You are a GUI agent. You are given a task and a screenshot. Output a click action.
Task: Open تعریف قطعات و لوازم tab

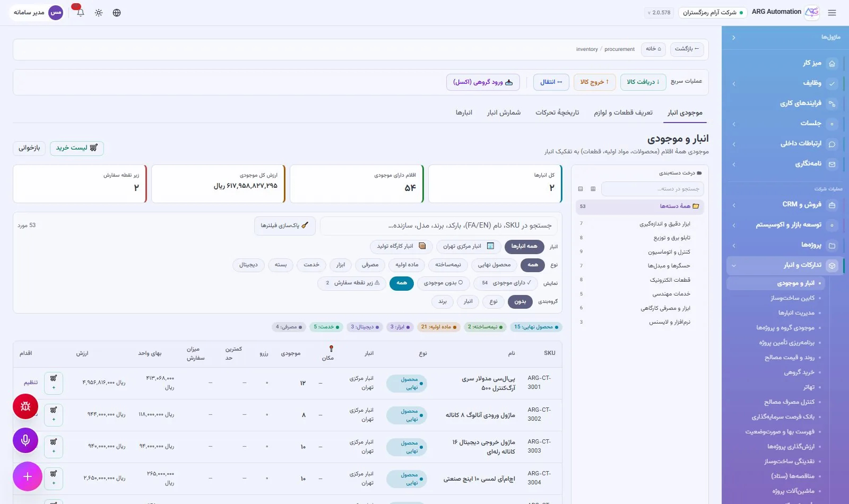(x=623, y=113)
